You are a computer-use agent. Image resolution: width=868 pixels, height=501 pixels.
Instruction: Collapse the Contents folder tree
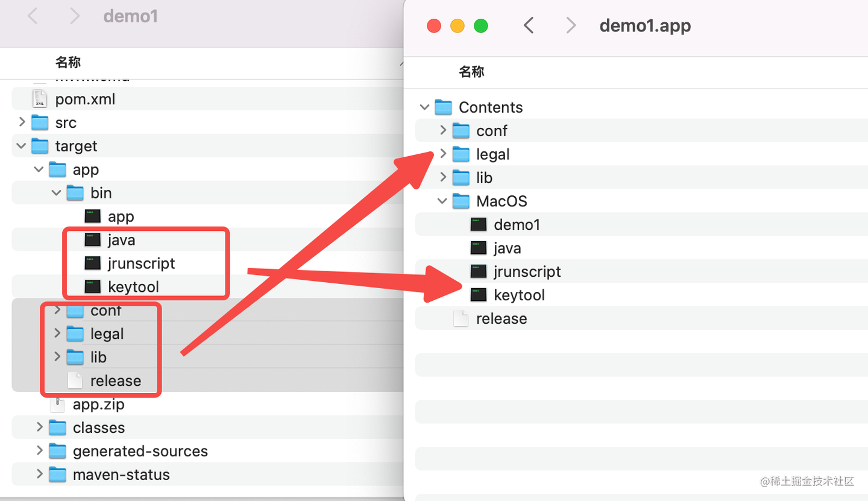coord(425,107)
